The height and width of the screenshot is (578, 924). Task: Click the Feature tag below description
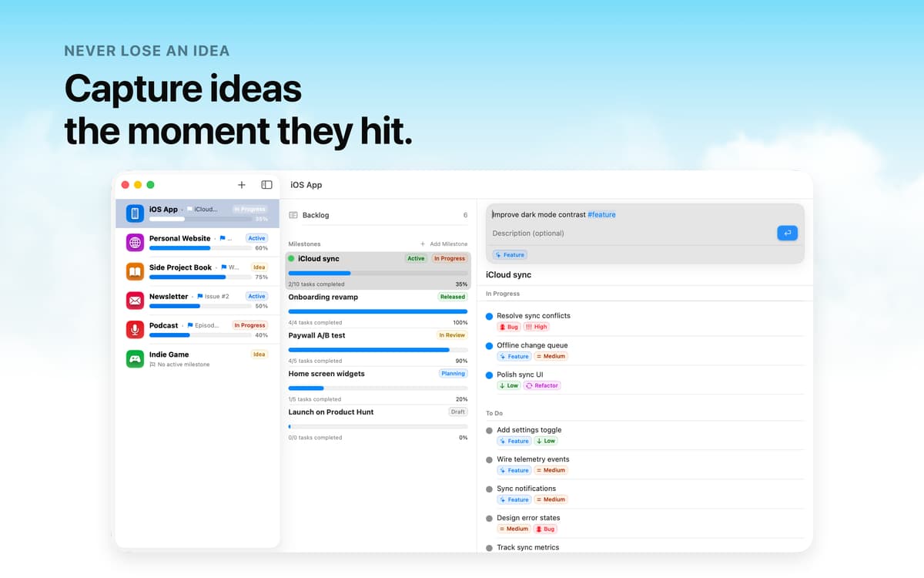tap(511, 254)
